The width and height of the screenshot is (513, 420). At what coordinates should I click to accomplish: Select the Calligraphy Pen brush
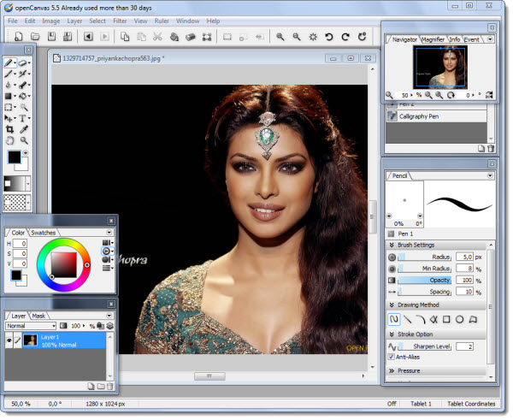436,116
